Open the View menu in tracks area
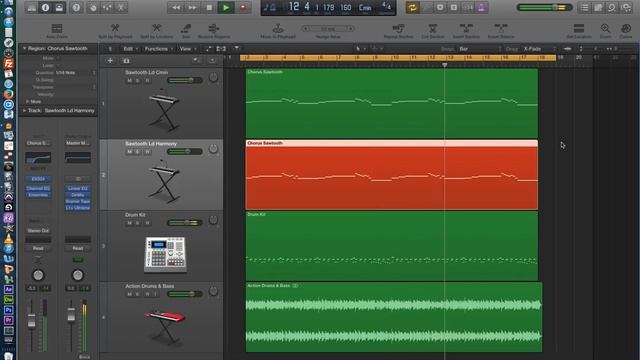This screenshot has width=640, height=360. (x=187, y=49)
